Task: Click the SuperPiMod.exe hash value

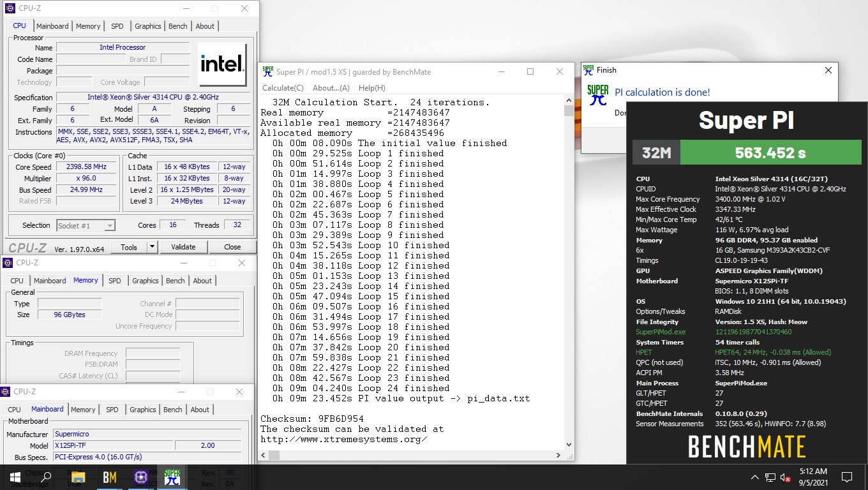Action: pyautogui.click(x=753, y=332)
